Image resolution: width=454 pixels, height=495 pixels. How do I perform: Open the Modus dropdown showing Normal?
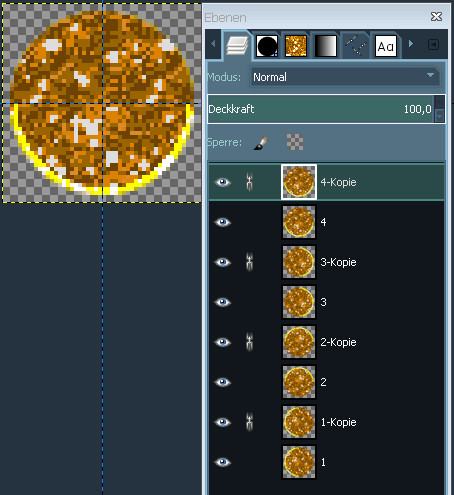(344, 77)
